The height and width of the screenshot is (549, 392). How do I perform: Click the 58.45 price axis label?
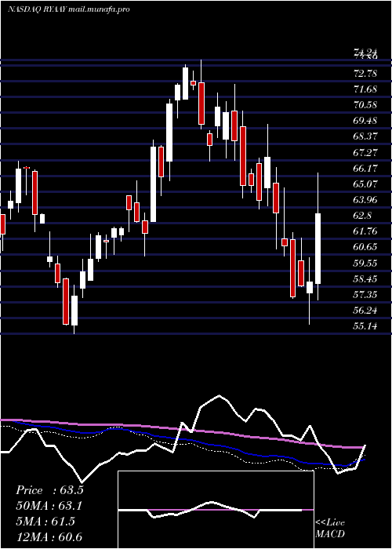coord(365,279)
